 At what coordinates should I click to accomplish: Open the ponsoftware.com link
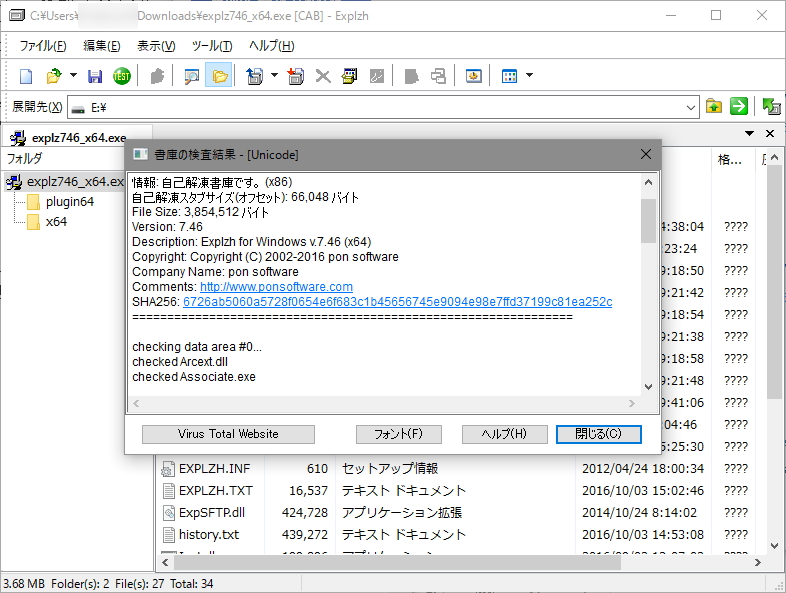coord(276,287)
